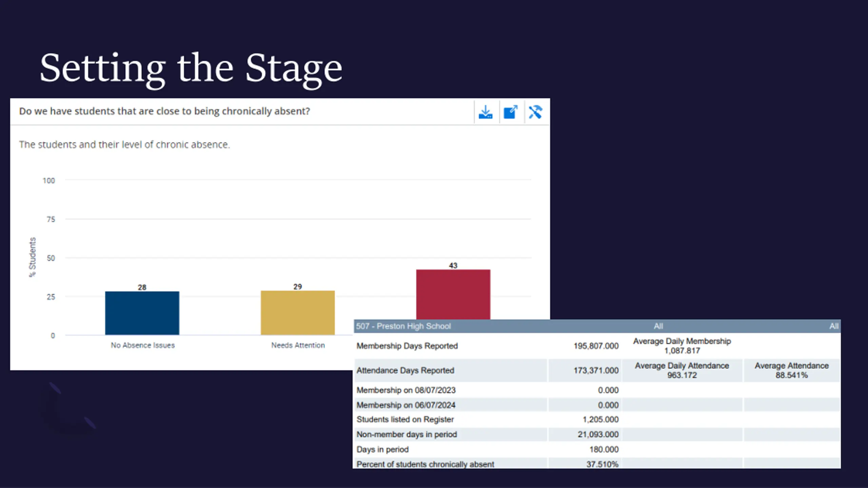Click the chronically absent question title
Viewport: 868px width, 488px height.
[164, 111]
